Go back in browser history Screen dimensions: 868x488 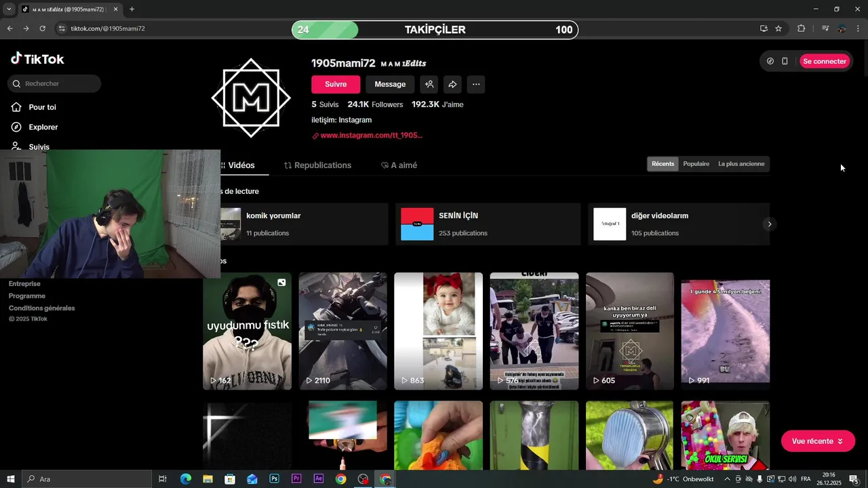tap(9, 28)
